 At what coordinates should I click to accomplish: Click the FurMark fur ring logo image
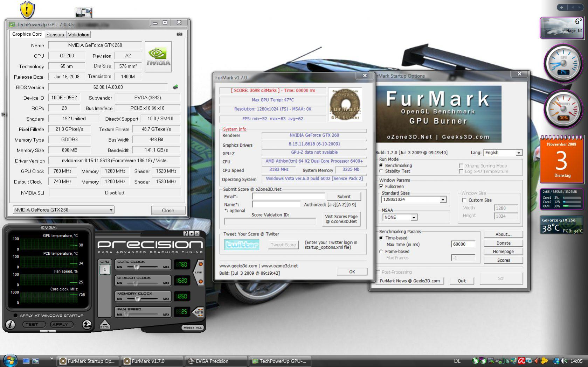(x=345, y=104)
